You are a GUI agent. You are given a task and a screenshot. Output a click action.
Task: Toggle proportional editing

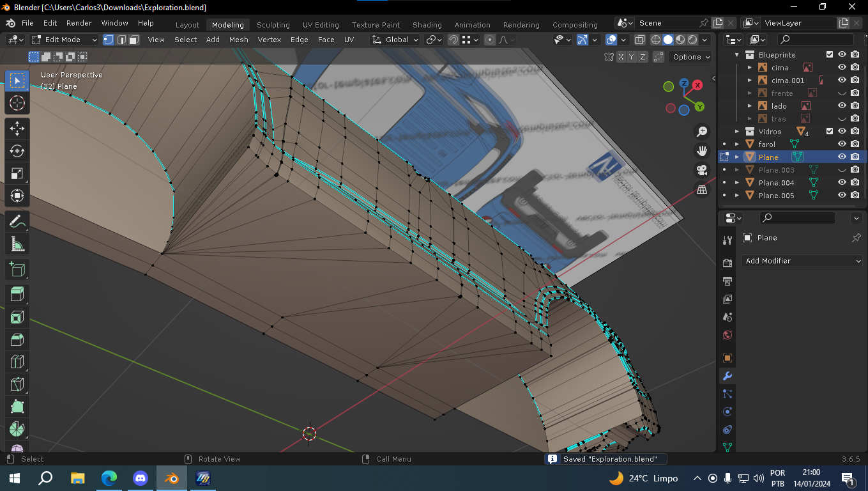(490, 40)
